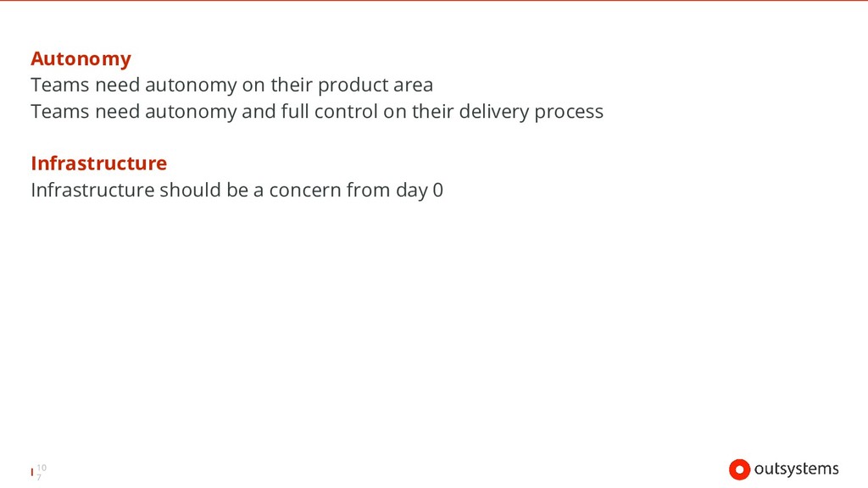Click the word 'autonomy' in second body line

191,113
